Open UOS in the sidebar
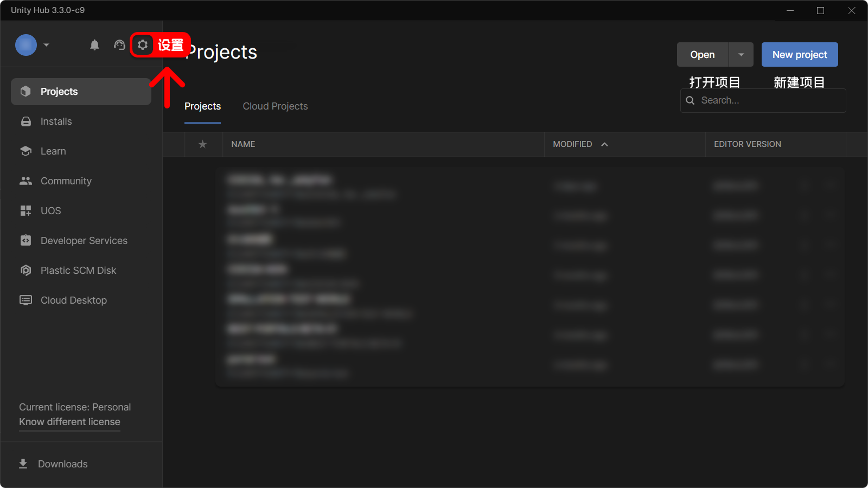The height and width of the screenshot is (488, 868). 50,211
